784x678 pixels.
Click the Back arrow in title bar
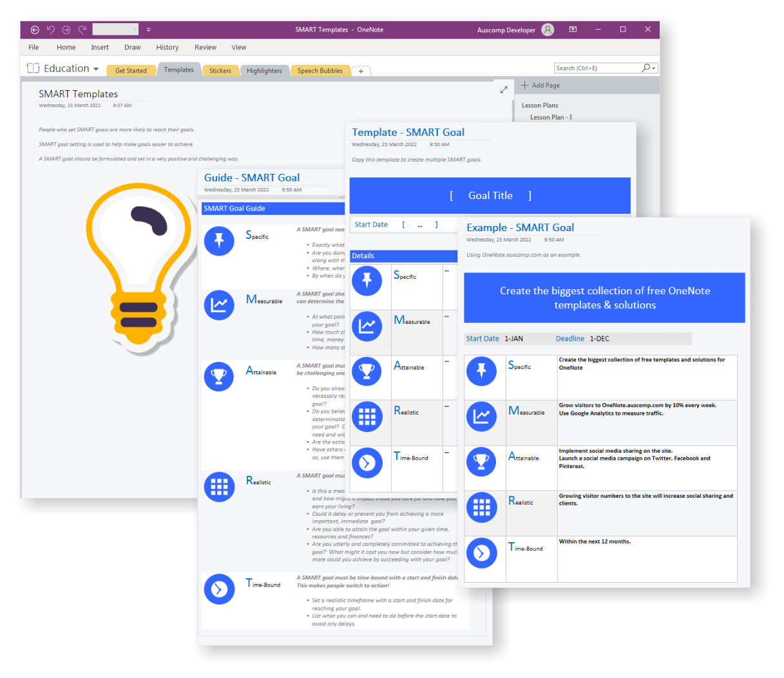[35, 30]
